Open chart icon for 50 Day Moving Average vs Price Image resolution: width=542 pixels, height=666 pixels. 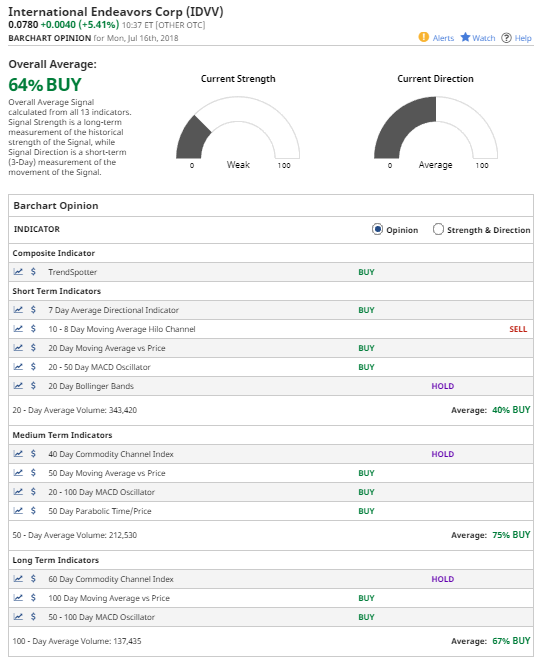(18, 473)
